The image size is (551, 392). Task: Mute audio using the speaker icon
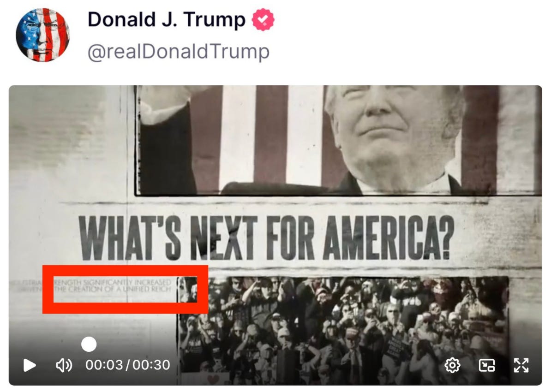[x=64, y=365]
